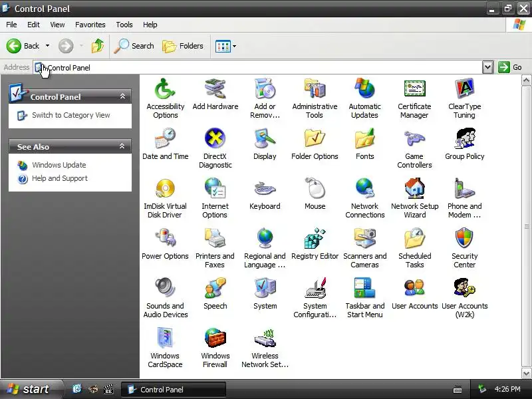
Task: Select User Accounts (W2k) icon
Action: coord(464,288)
